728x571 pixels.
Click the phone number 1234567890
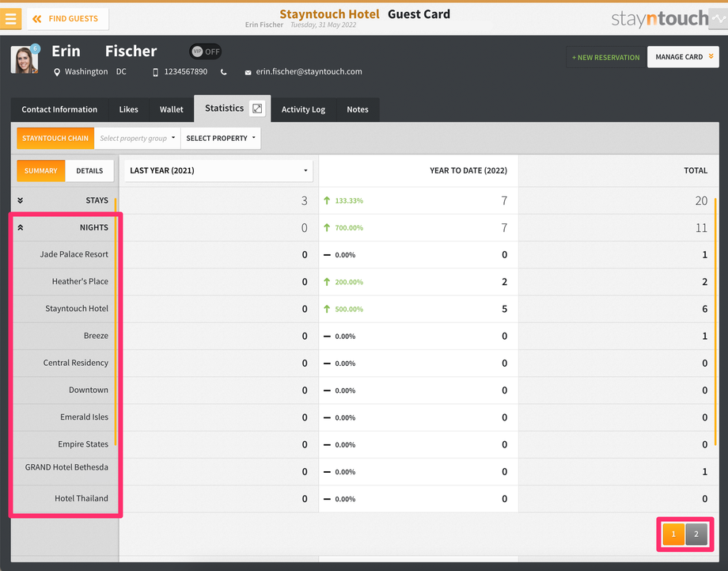186,71
